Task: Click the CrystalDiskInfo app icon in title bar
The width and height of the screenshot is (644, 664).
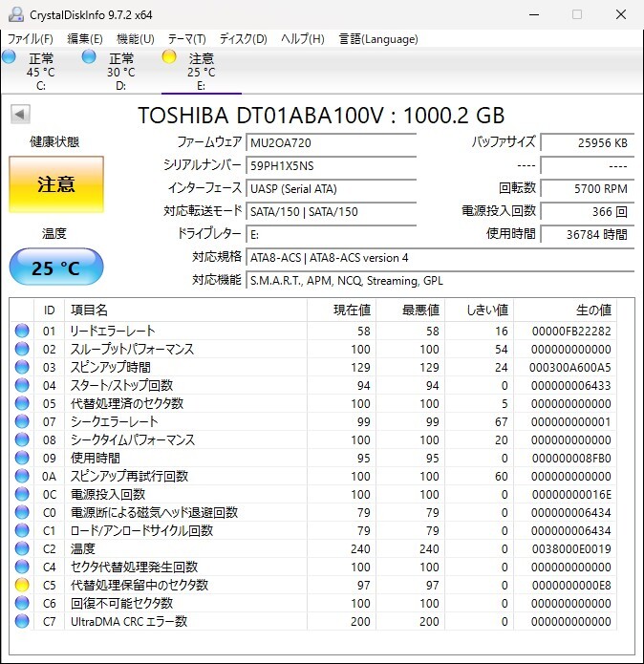Action: pos(16,14)
